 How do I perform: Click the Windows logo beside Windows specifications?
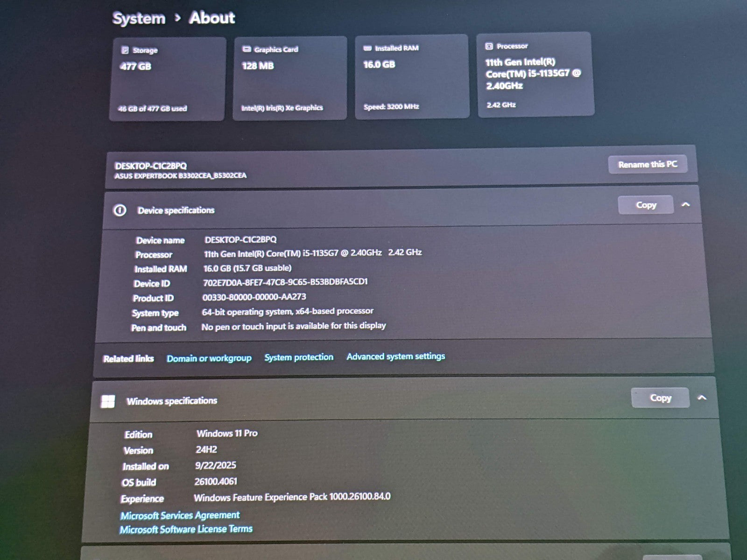pos(108,401)
